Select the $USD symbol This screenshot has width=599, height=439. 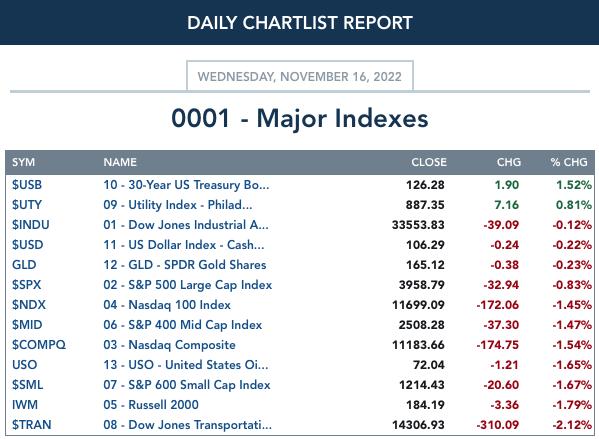28,245
